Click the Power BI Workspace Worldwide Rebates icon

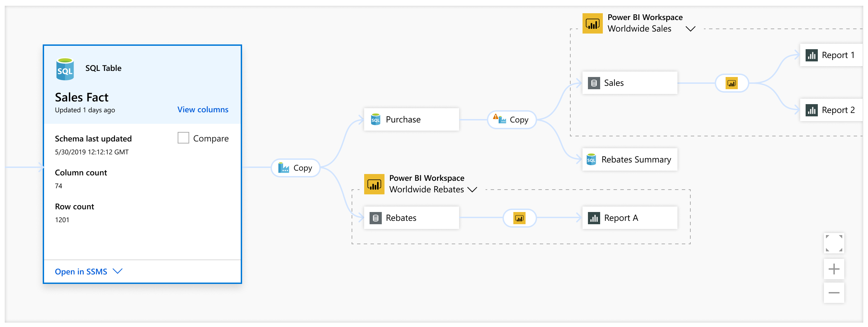tap(374, 184)
